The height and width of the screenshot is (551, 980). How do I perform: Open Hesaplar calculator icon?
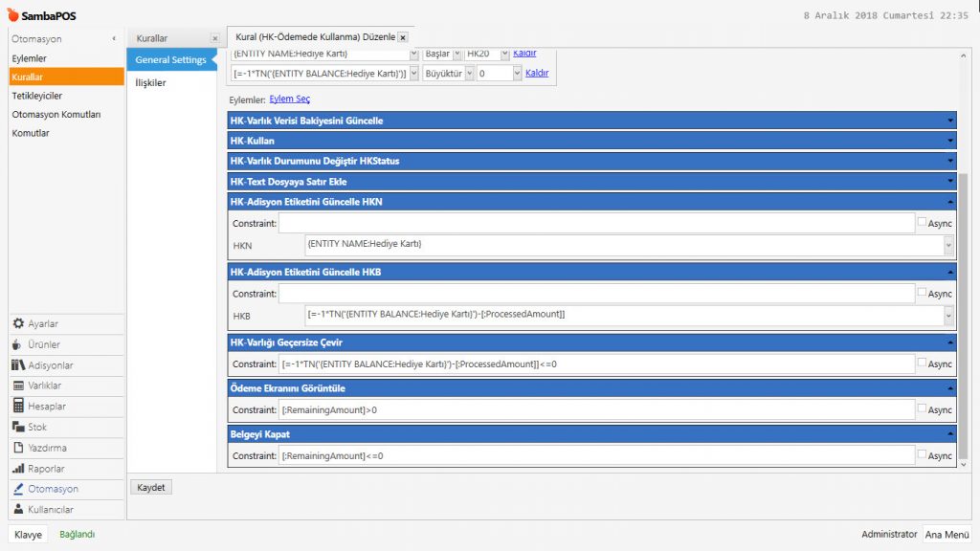tap(18, 407)
